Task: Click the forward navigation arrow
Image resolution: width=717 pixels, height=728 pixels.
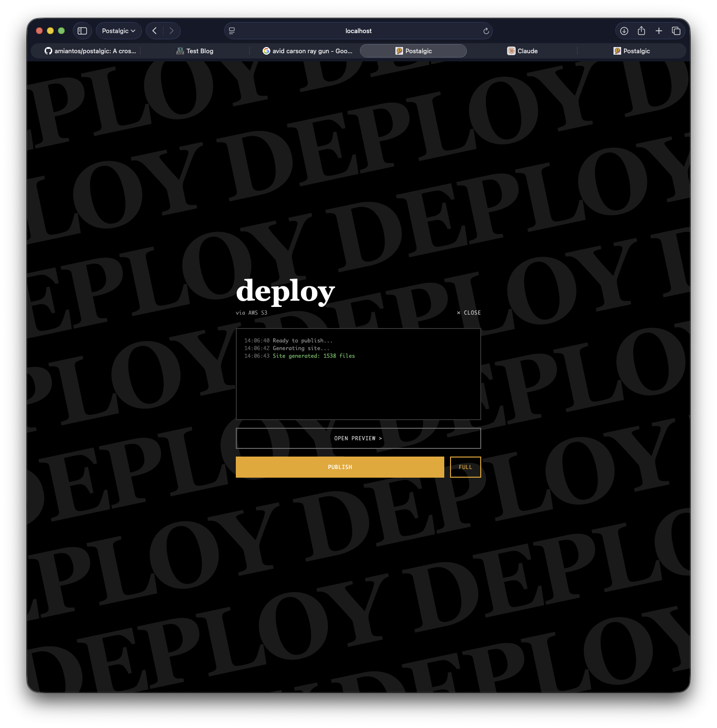Action: [x=172, y=31]
